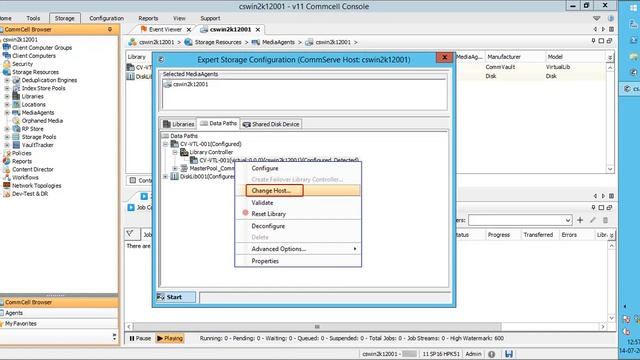Expand the Storage Pools tree node

(x=7, y=137)
